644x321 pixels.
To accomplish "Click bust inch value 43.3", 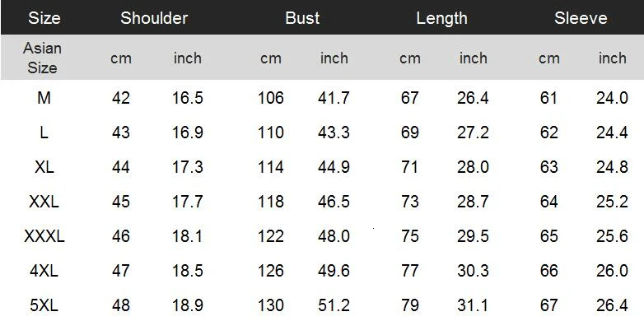I will 334,133.
